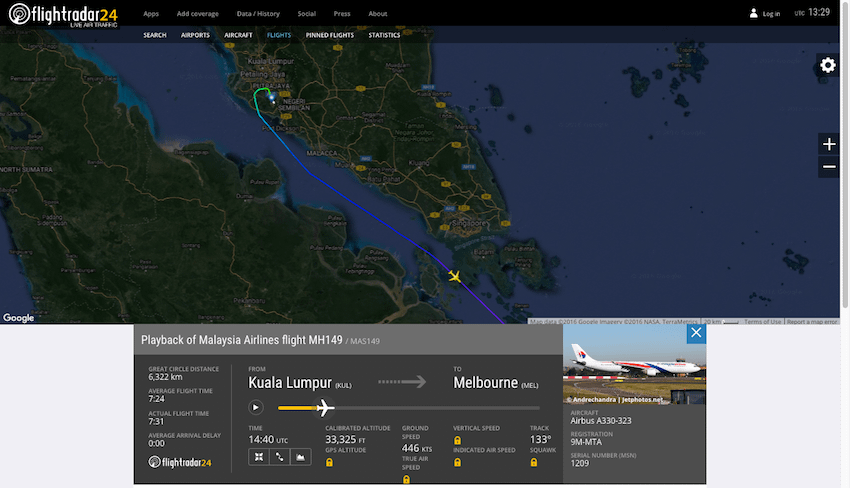The width and height of the screenshot is (850, 488).
Task: Open the Social menu
Action: point(306,14)
